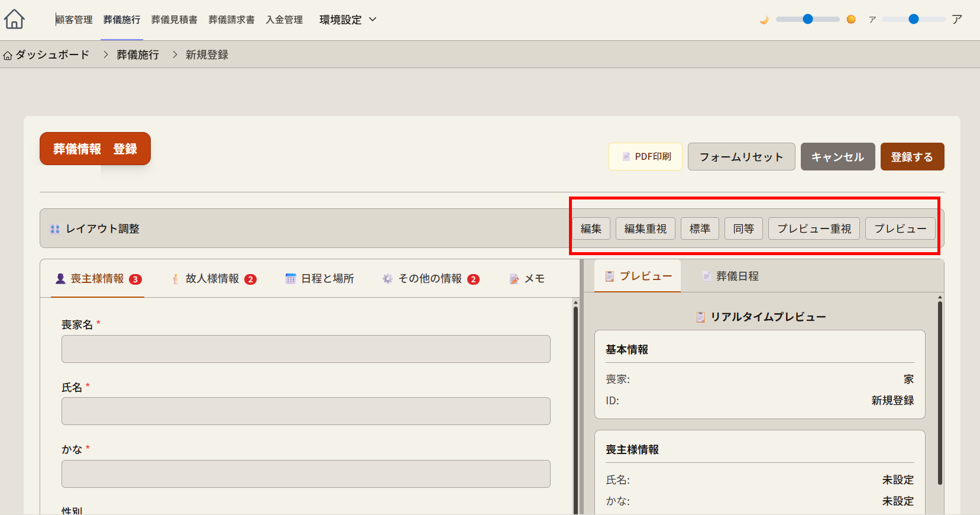The width and height of the screenshot is (980, 515).
Task: Click the chevron before 新規登録 breadcrumb
Action: point(174,54)
